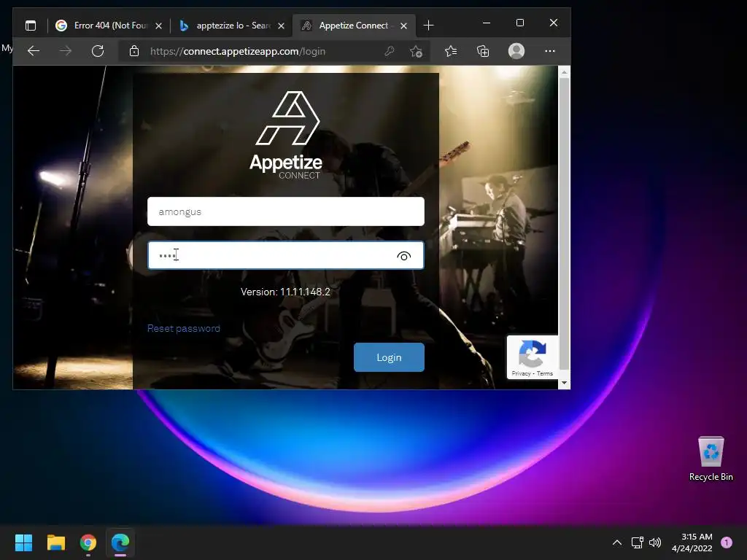Screen dimensions: 747x560
Task: Show hidden system tray icons
Action: pyautogui.click(x=617, y=542)
